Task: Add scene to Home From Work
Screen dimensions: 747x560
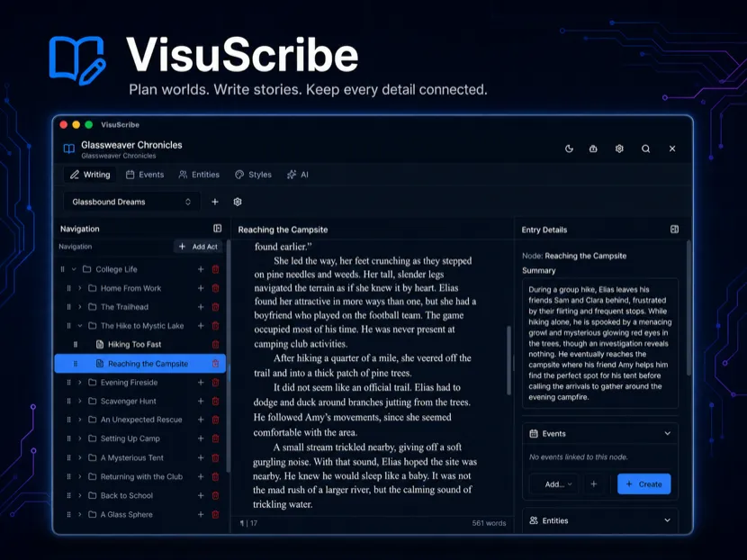Action: coord(201,288)
